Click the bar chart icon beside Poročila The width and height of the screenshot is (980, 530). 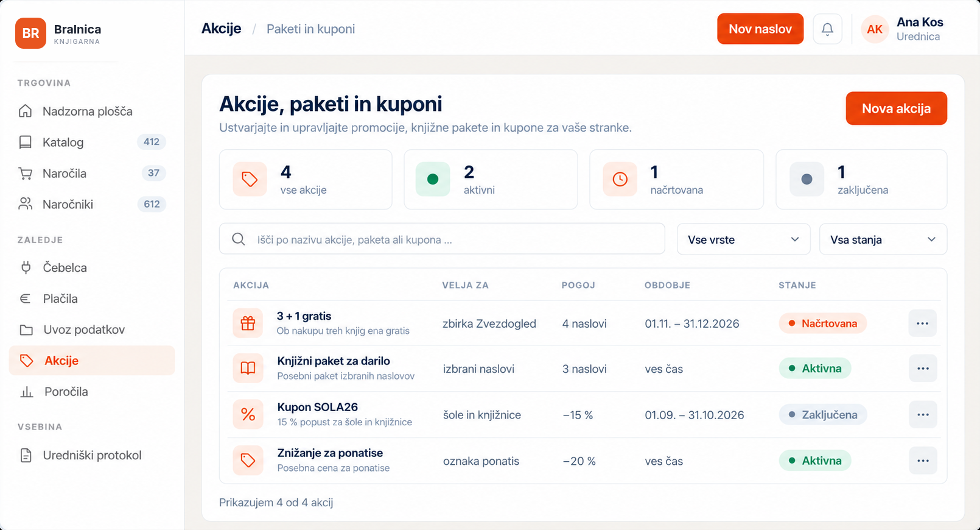tap(27, 392)
